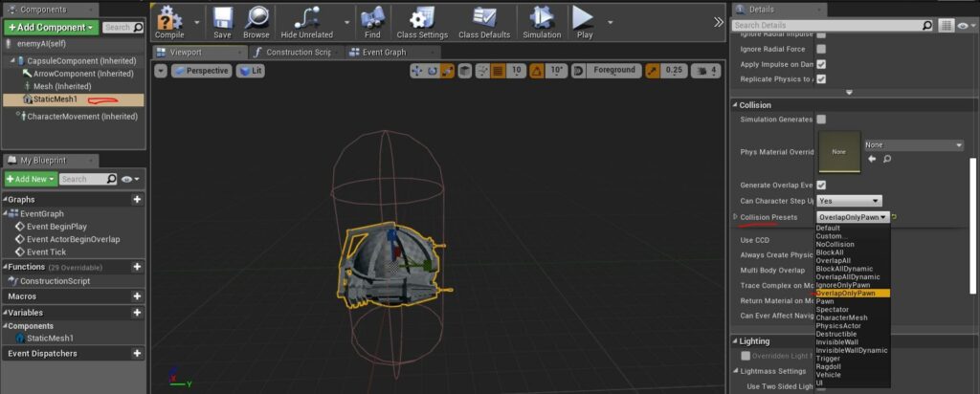980x394 pixels.
Task: Open Class Defaults from the toolbar
Action: (x=484, y=18)
